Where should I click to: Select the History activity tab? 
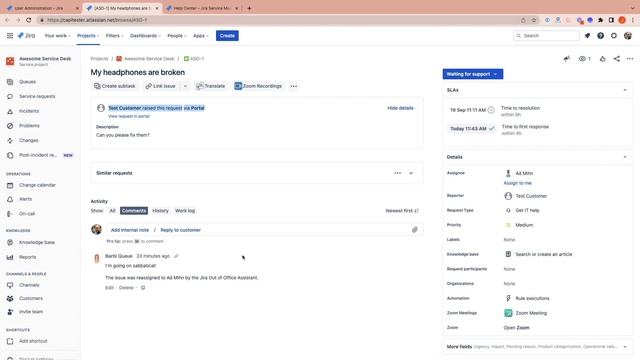point(160,211)
